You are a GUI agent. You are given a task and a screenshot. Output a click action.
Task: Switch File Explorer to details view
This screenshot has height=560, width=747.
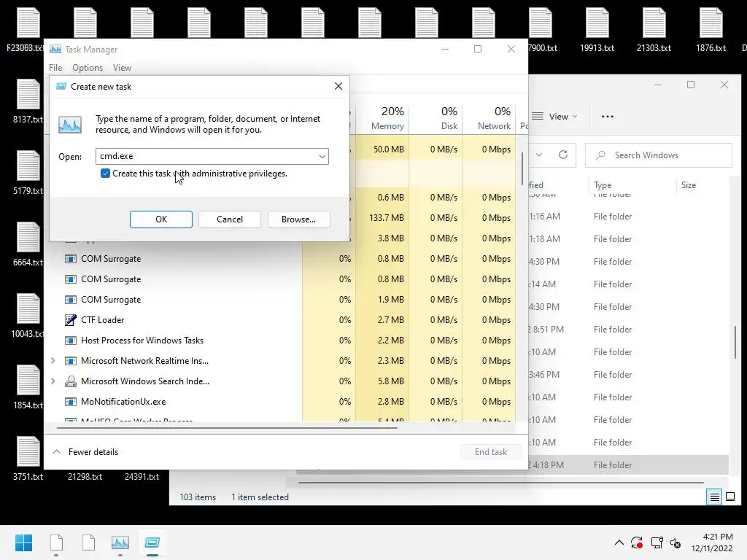pyautogui.click(x=715, y=497)
